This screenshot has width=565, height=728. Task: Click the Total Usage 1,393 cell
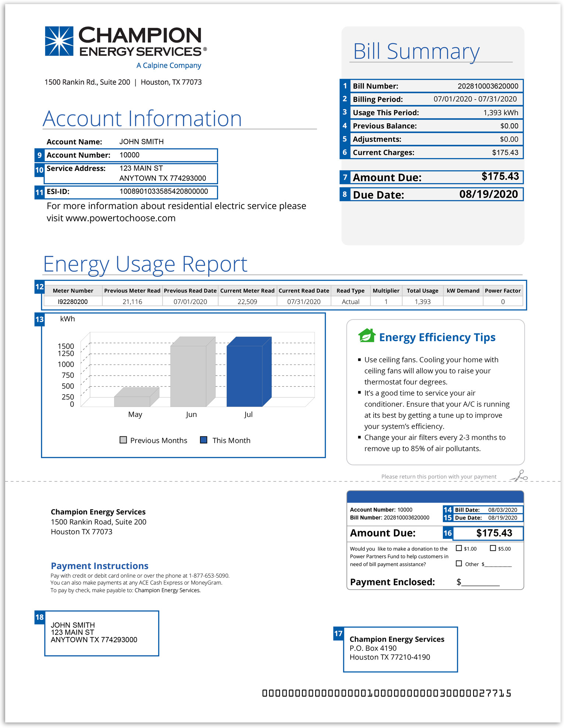(x=422, y=302)
